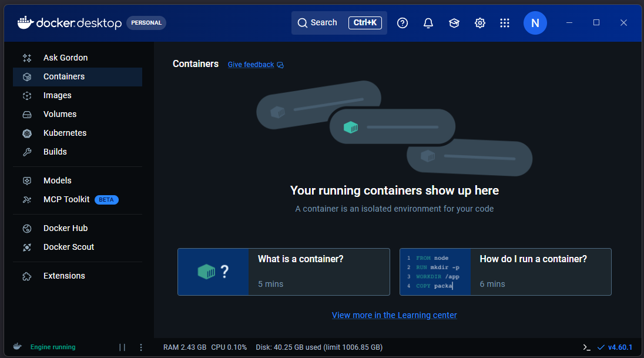Open engine options three-dot menu
Image resolution: width=644 pixels, height=358 pixels.
[141, 347]
